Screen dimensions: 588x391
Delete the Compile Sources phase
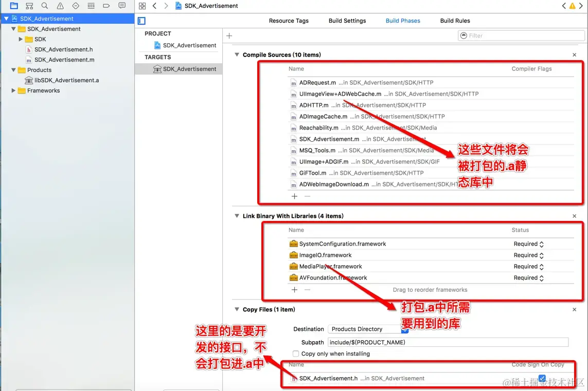[574, 54]
